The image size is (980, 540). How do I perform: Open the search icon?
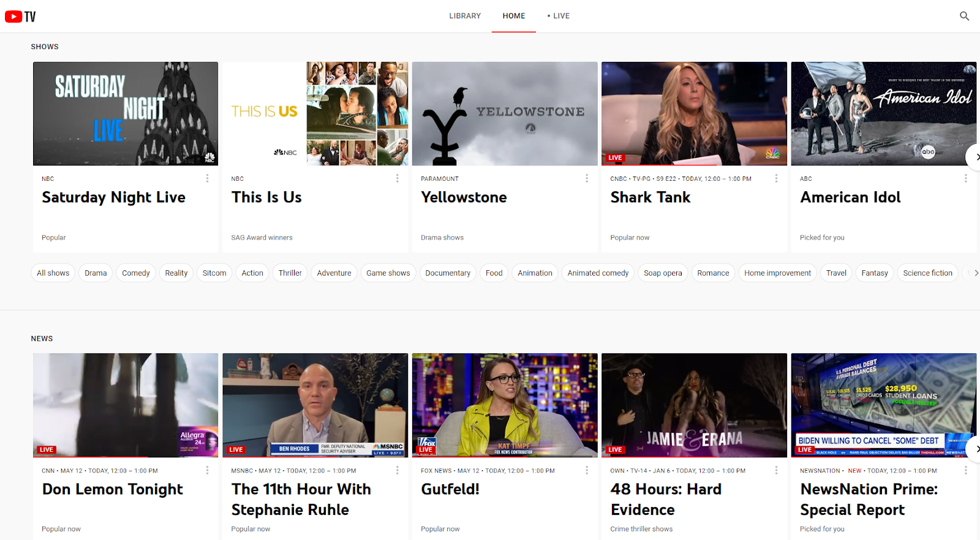[x=964, y=16]
